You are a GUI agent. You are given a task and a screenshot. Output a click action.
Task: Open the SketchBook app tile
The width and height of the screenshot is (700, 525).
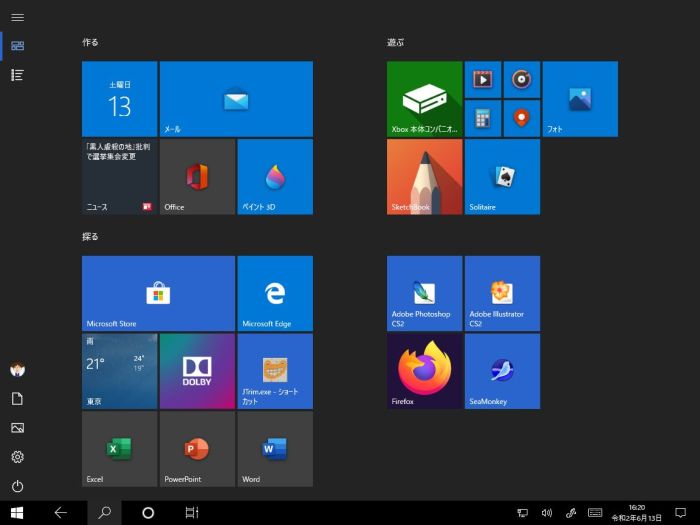pos(424,176)
